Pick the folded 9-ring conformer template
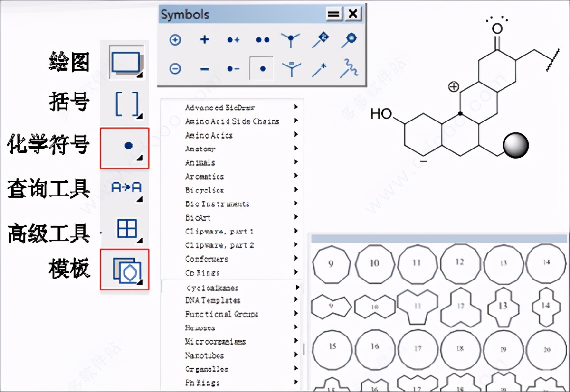Screen dimensions: 570x392 coord(332,306)
